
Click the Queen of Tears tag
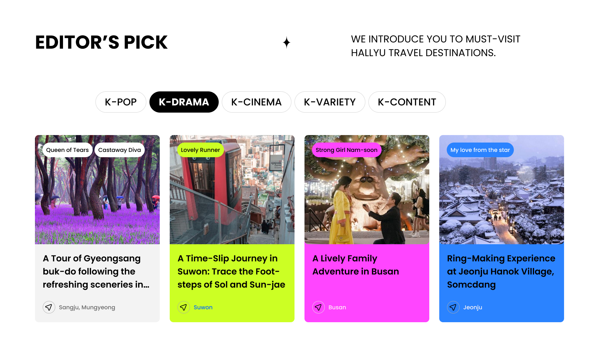pos(67,150)
